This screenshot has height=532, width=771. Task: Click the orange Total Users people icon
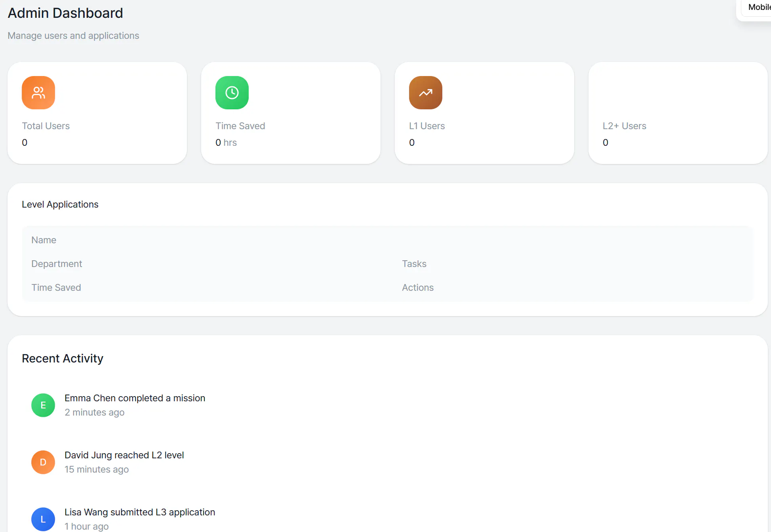[38, 93]
